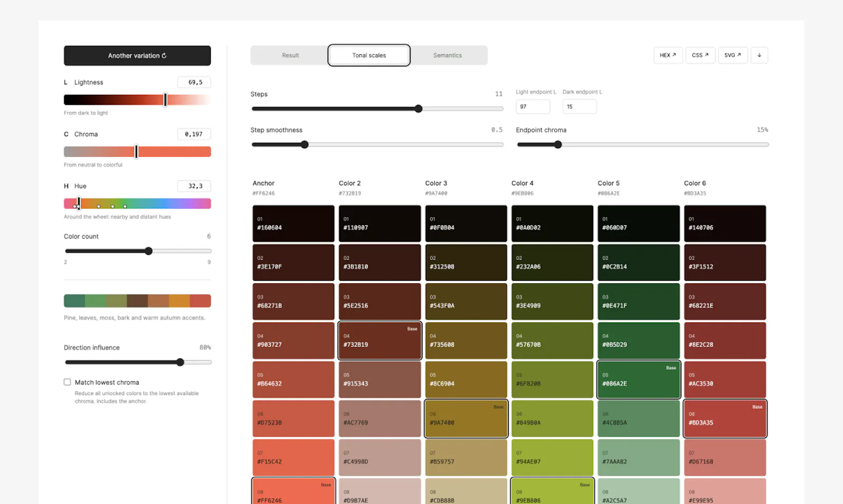Viewport: 843px width, 504px height.
Task: Click the Color 4 column header
Action: pos(522,183)
